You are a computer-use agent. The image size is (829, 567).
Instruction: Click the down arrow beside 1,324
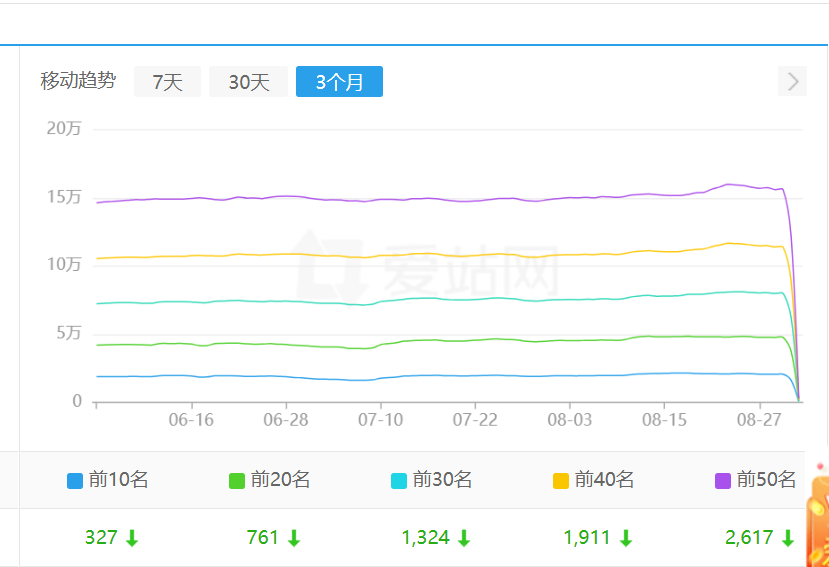click(x=464, y=538)
